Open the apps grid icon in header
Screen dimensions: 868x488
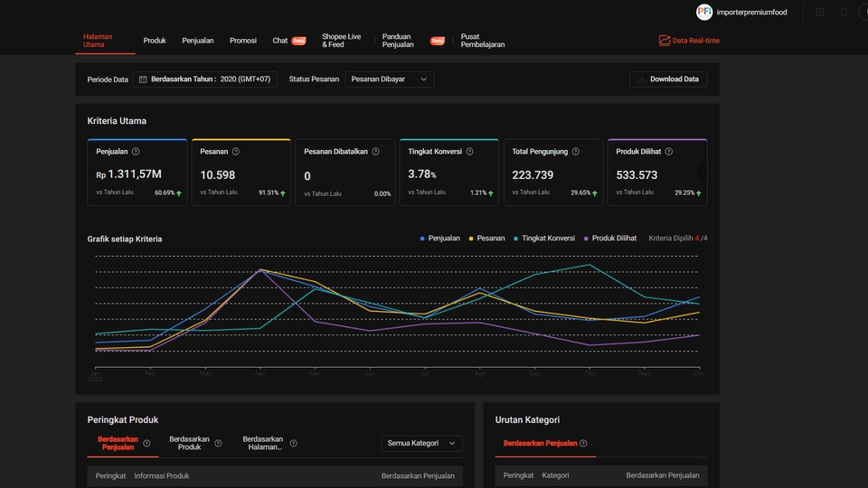(x=820, y=12)
